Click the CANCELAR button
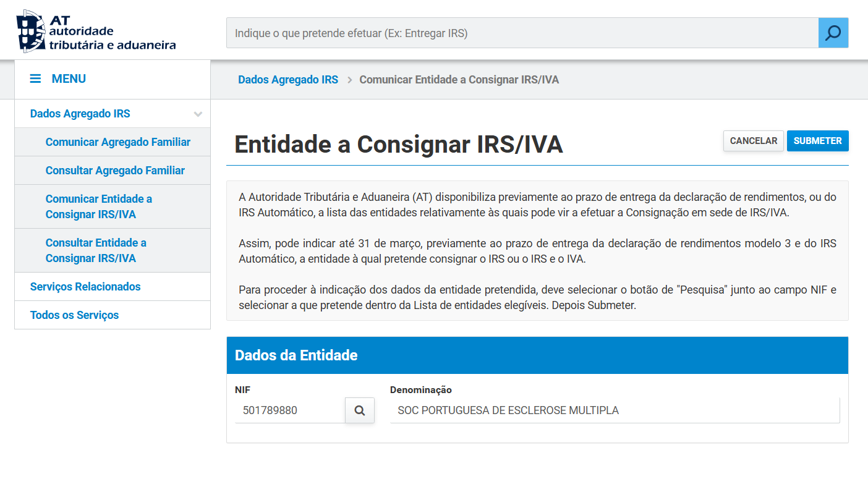This screenshot has width=868, height=479. (x=753, y=141)
